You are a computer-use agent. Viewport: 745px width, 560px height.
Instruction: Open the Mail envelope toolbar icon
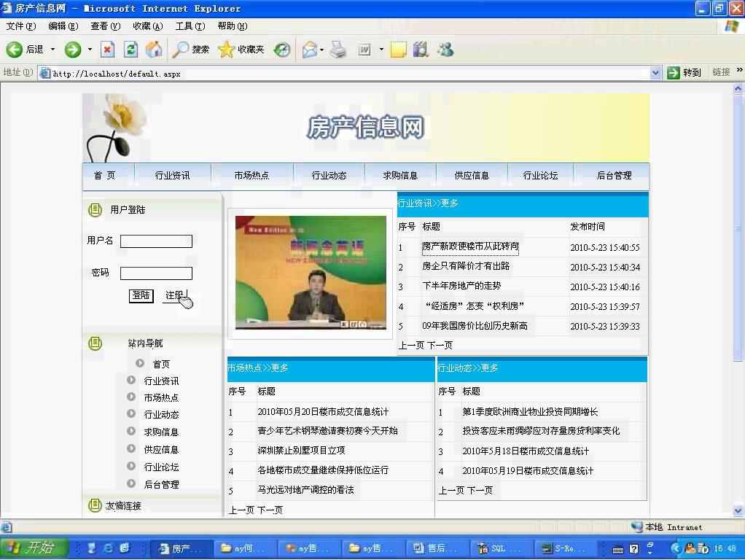click(309, 50)
